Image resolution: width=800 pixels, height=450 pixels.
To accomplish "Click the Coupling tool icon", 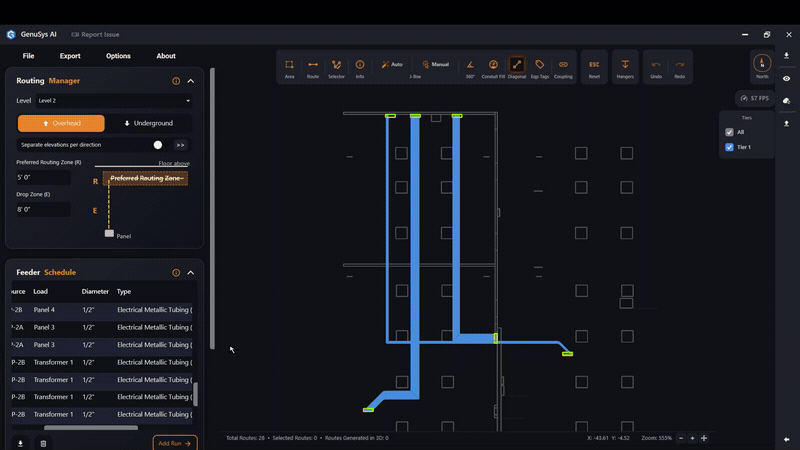I will point(563,68).
